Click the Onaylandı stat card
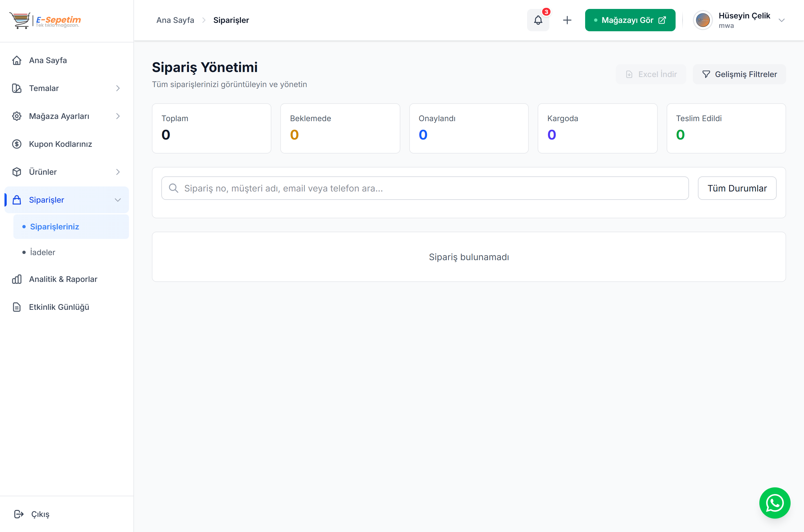Viewport: 804px width, 532px height. tap(469, 128)
